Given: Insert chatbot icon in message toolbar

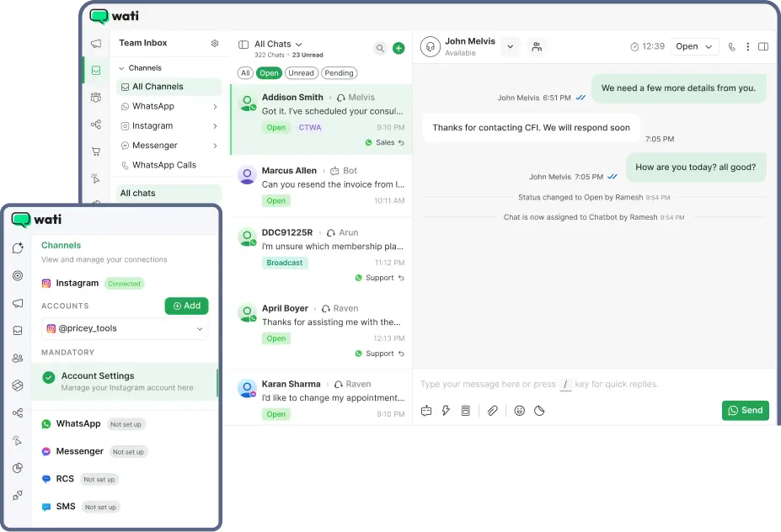Looking at the screenshot, I should tap(426, 411).
